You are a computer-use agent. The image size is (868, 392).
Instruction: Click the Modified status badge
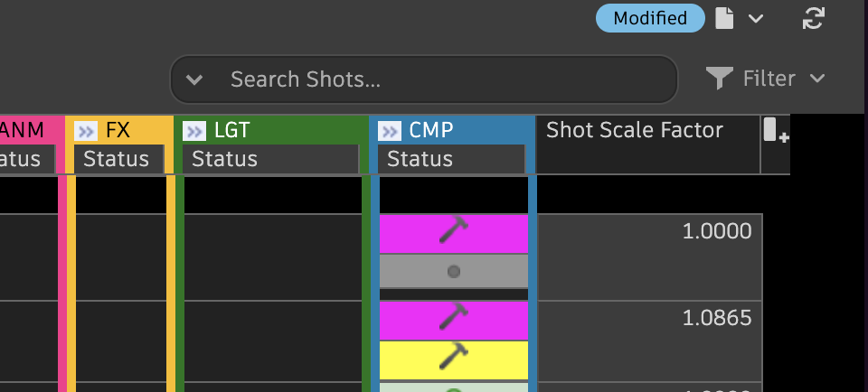[650, 18]
